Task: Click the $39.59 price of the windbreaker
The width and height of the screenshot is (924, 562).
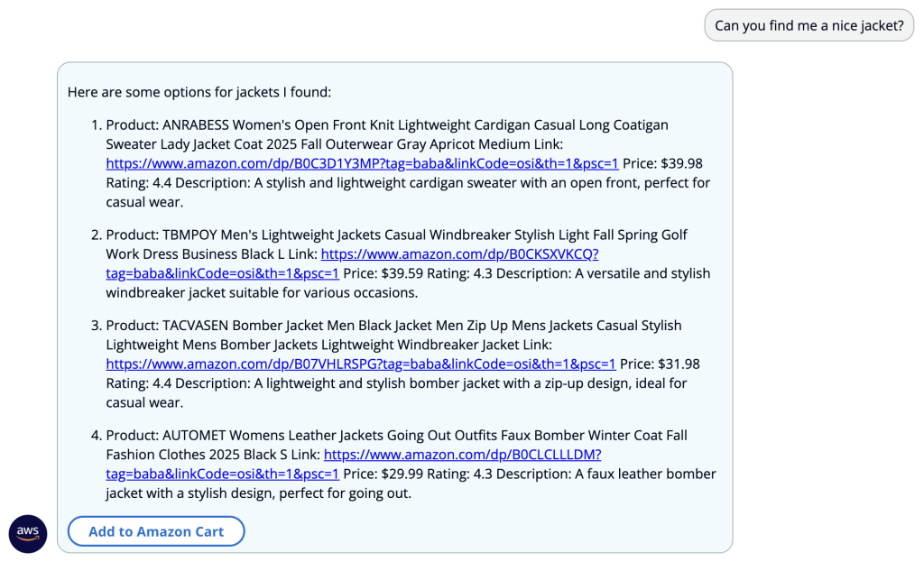Action: [x=402, y=273]
